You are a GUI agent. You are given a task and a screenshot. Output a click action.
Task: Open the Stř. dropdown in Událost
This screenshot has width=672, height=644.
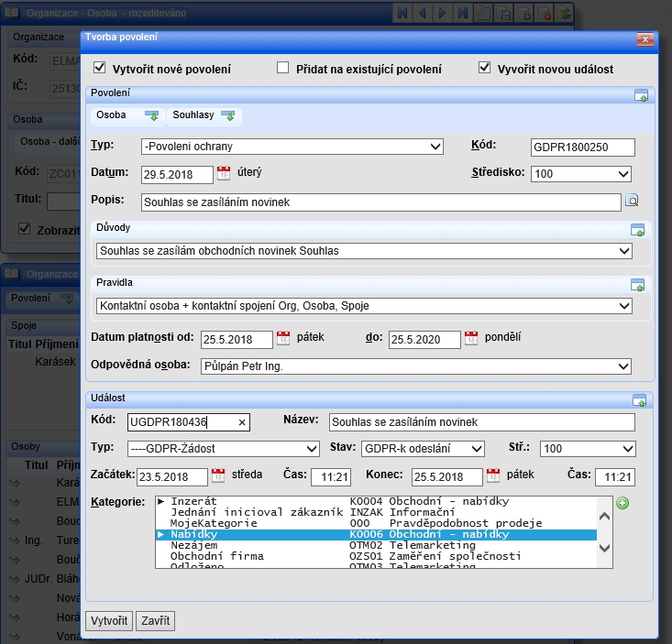(x=588, y=449)
